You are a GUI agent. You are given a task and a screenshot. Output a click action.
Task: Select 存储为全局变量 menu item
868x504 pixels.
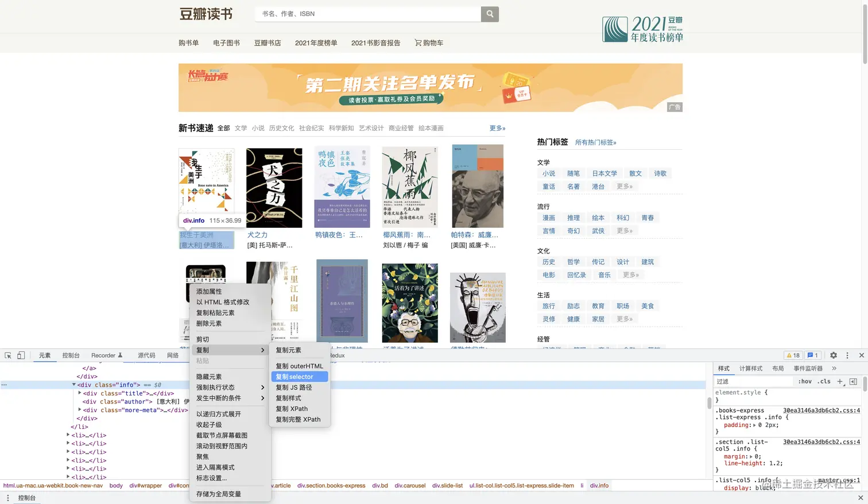(230, 494)
